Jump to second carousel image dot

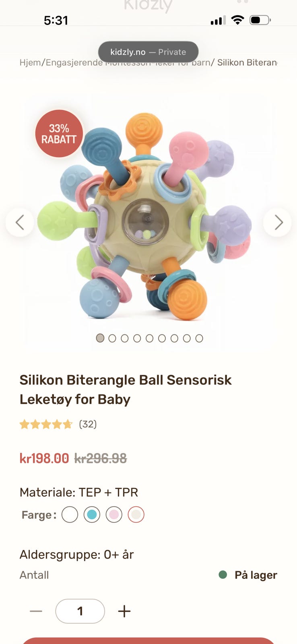tap(112, 338)
